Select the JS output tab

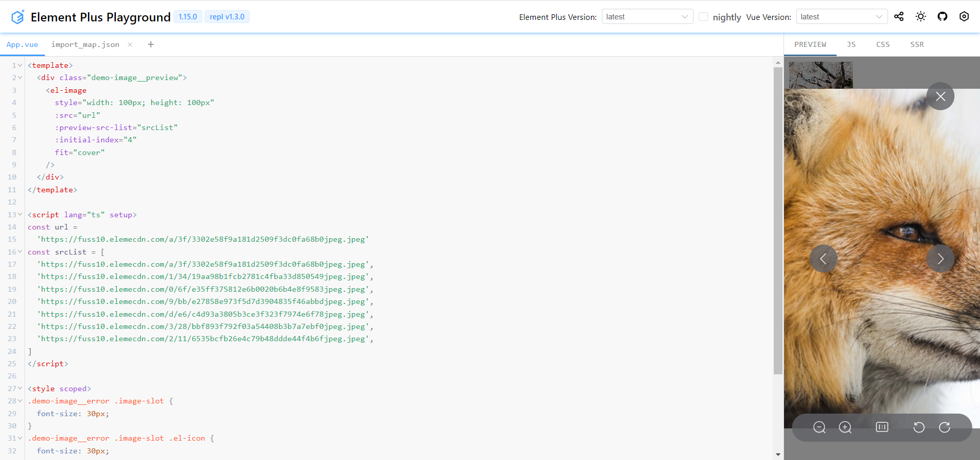[x=851, y=44]
